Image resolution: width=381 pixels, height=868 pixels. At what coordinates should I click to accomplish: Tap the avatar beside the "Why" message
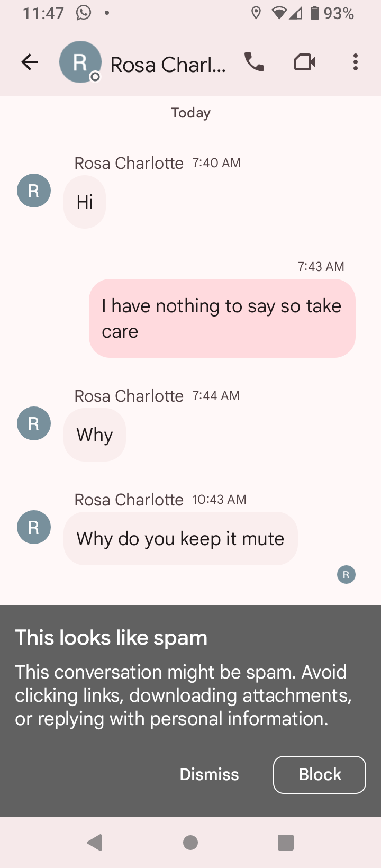coord(34,423)
